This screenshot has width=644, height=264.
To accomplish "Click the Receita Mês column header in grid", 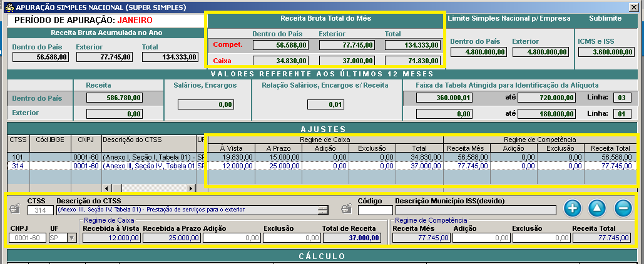I will [467, 148].
